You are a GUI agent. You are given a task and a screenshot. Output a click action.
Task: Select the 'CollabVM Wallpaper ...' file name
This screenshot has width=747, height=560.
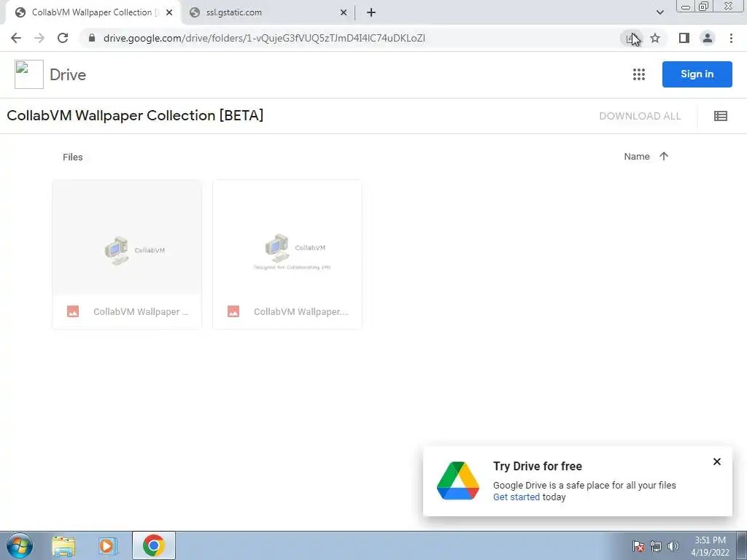pyautogui.click(x=141, y=311)
